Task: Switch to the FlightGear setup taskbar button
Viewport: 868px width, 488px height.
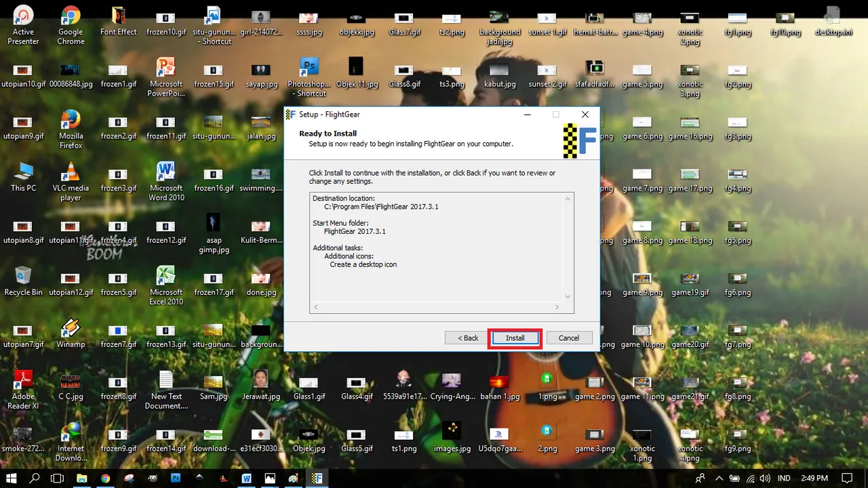Action: (x=317, y=478)
